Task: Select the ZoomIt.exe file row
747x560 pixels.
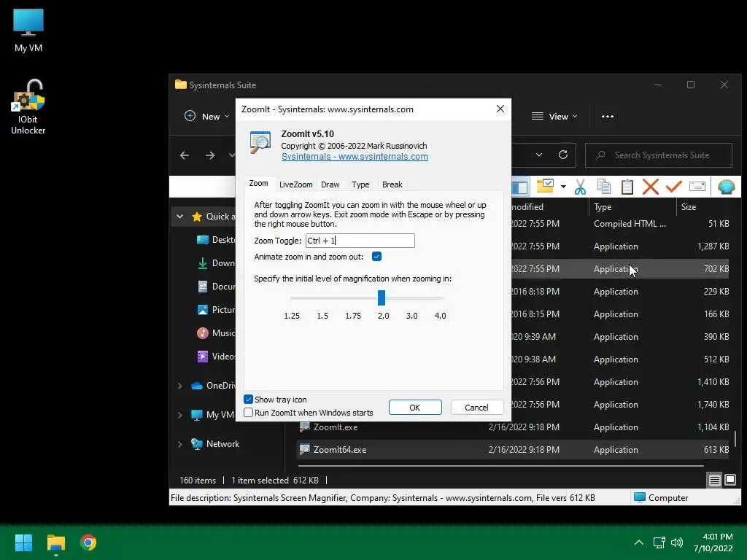Action: click(x=513, y=427)
